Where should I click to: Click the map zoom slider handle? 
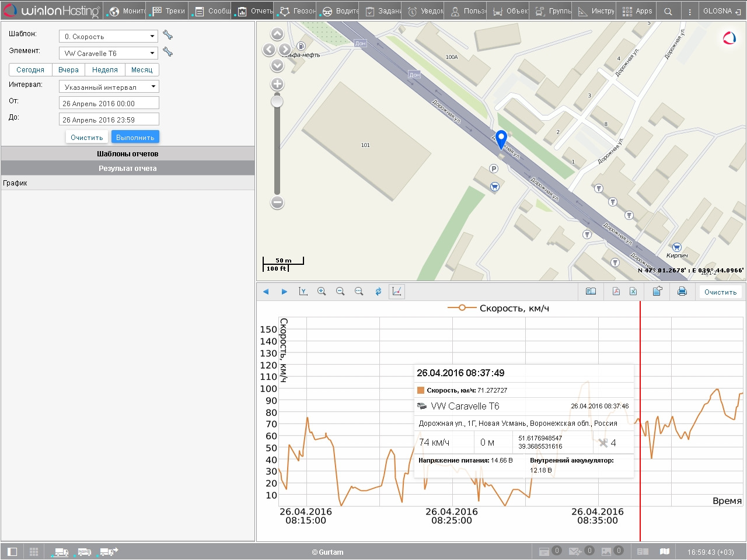tap(277, 101)
